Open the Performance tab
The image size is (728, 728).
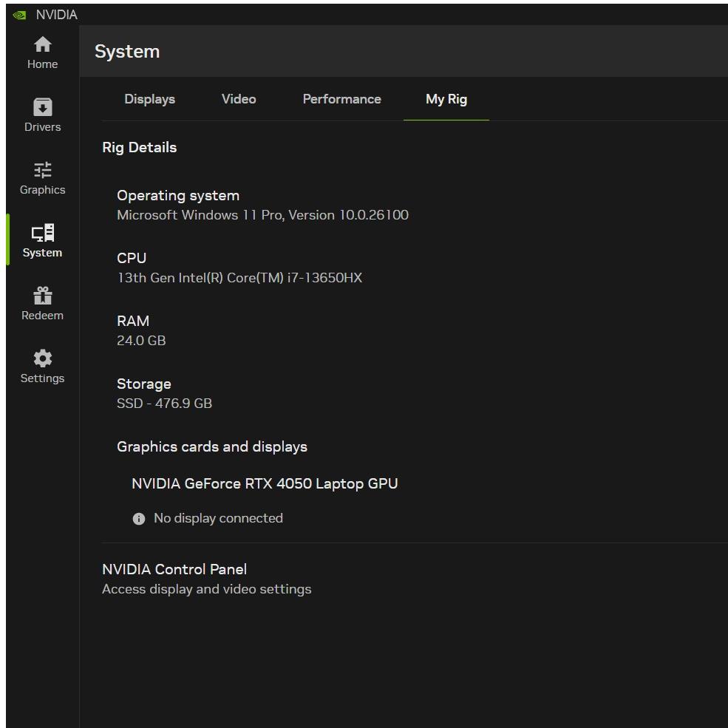pos(341,99)
